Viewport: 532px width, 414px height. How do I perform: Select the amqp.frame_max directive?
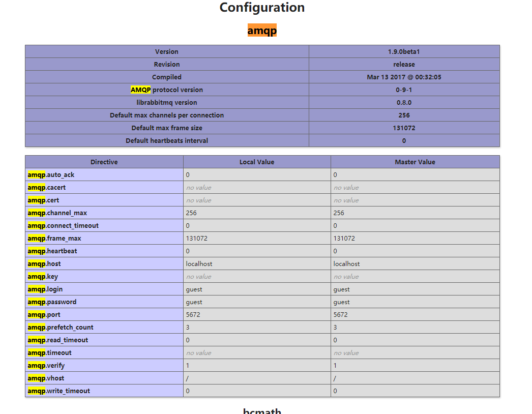point(54,239)
